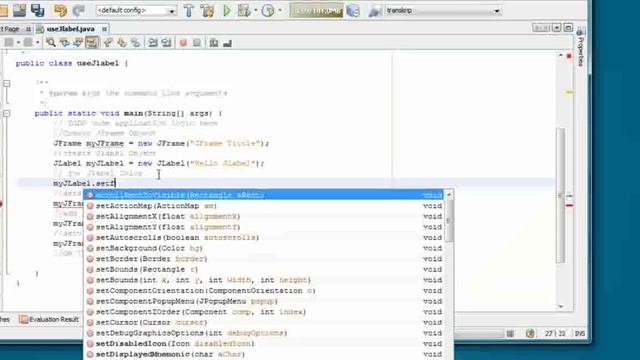This screenshot has width=640, height=360.
Task: Select the useJlabel.java editor tab
Action: pyautogui.click(x=70, y=29)
